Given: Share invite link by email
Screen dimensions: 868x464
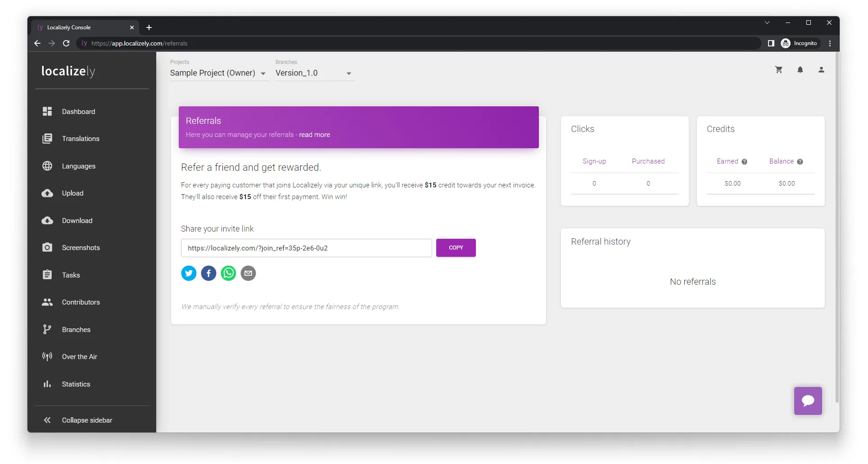Looking at the screenshot, I should 248,273.
